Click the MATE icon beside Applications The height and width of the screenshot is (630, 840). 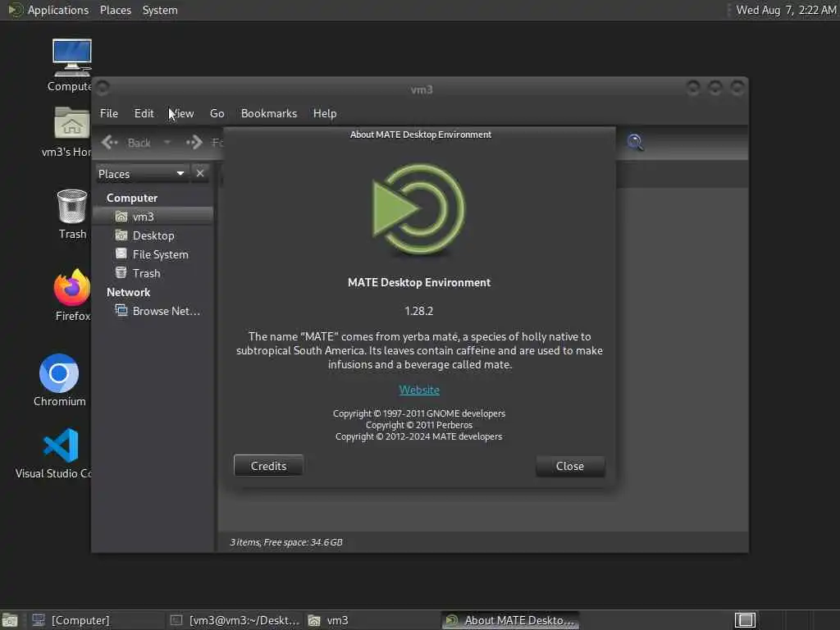16,10
